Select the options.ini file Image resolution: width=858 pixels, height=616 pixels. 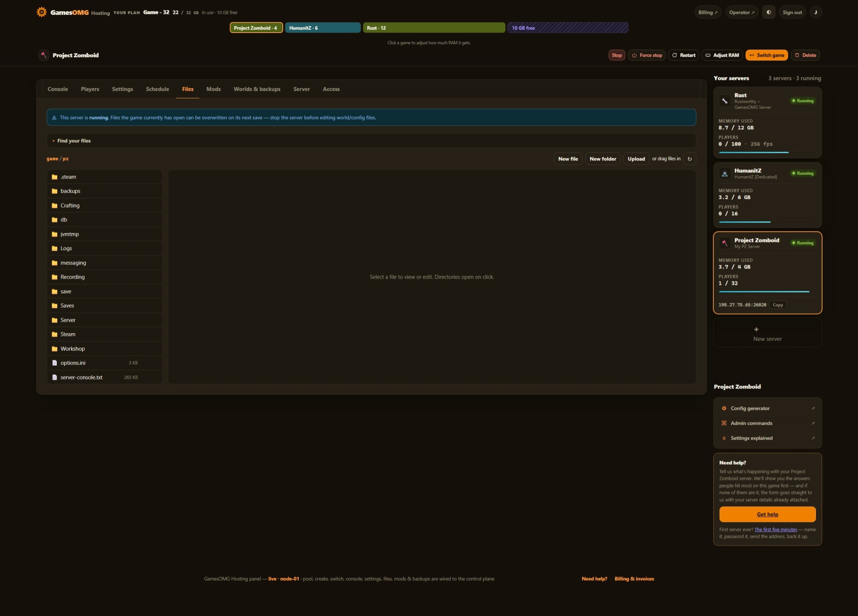(105, 363)
